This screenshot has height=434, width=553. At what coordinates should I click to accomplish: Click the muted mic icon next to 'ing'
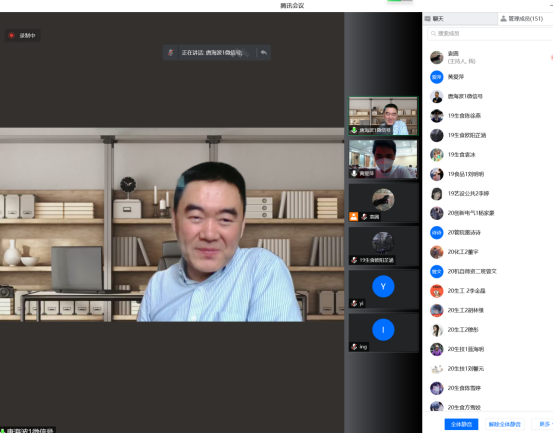click(354, 347)
